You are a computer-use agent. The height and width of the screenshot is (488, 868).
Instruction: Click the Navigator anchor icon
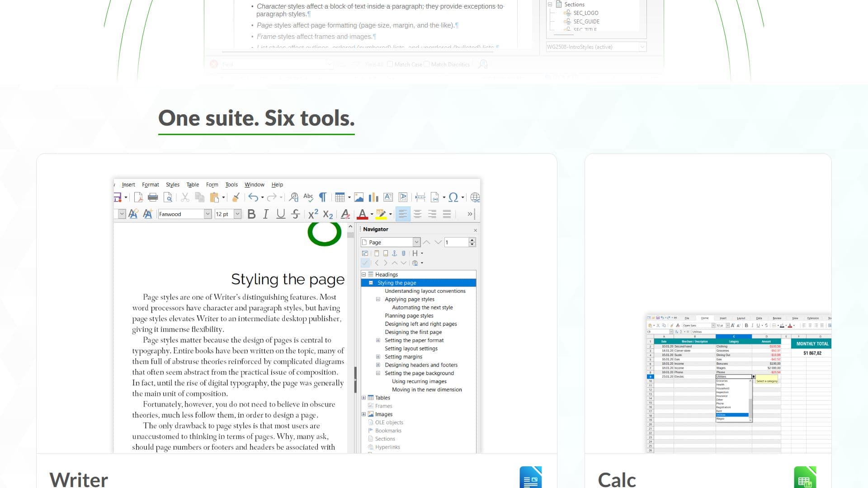394,253
